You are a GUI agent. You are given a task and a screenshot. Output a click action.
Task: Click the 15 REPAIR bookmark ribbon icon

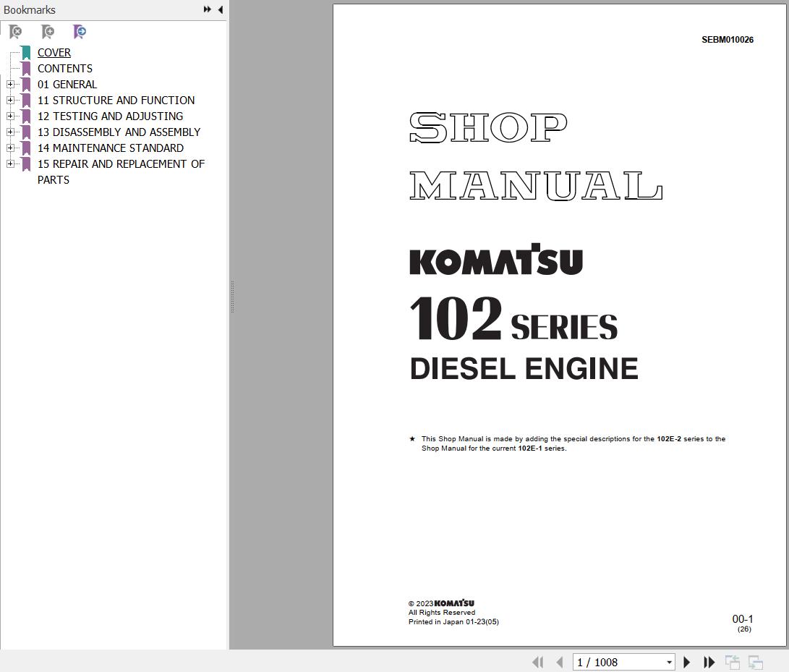pyautogui.click(x=26, y=164)
